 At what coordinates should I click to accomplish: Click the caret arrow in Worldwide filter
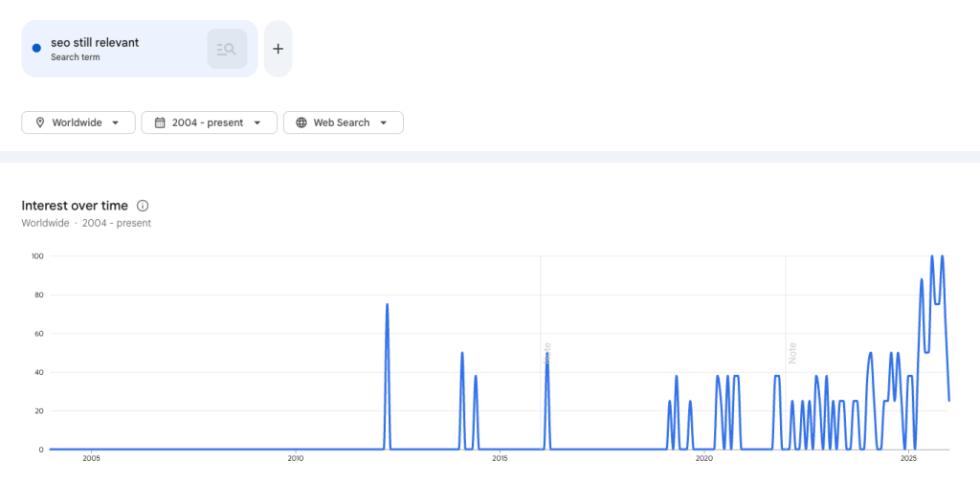(x=115, y=122)
